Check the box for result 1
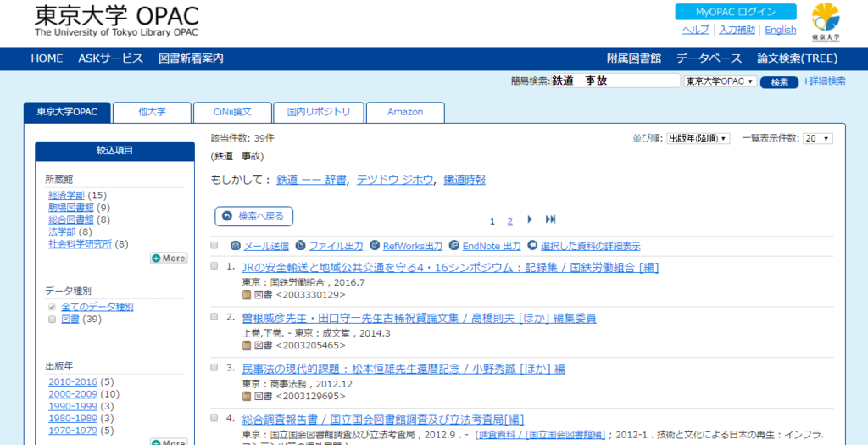 (214, 265)
